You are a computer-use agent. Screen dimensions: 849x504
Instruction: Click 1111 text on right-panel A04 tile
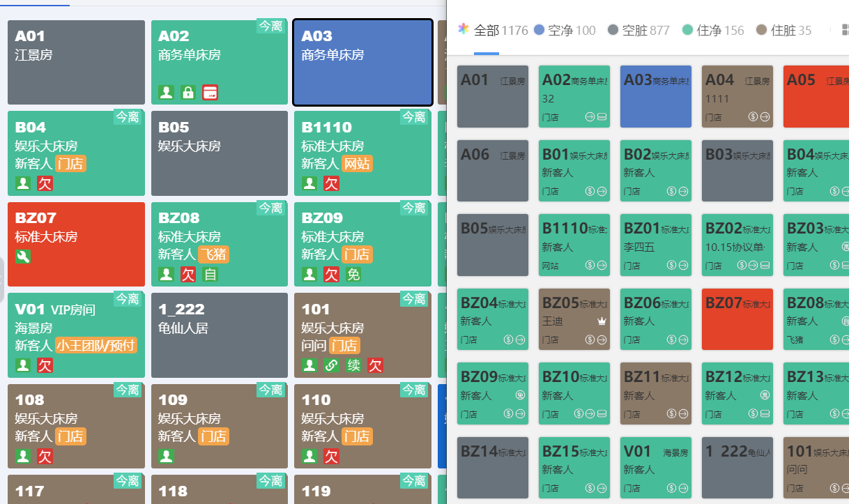click(717, 98)
